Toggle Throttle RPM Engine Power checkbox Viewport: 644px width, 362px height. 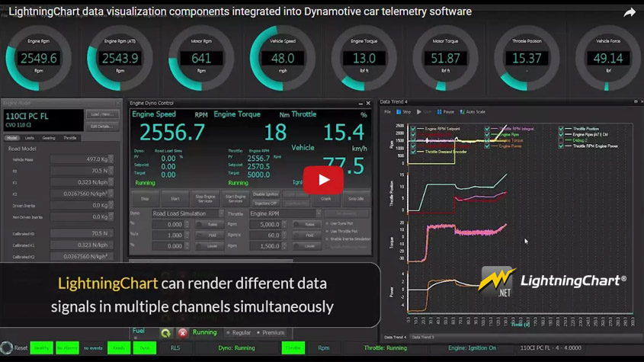[561, 146]
